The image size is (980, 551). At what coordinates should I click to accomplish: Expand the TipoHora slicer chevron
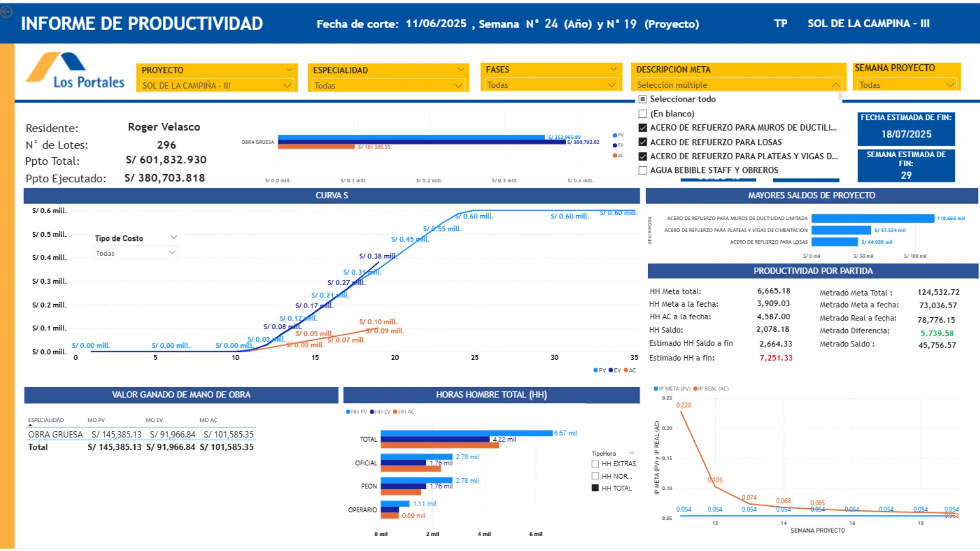click(632, 453)
